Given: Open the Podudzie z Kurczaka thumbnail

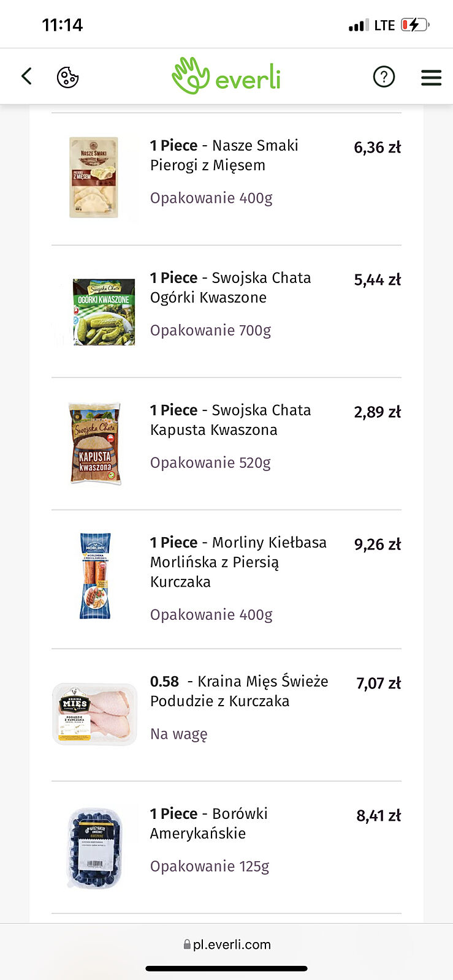Looking at the screenshot, I should click(x=94, y=714).
